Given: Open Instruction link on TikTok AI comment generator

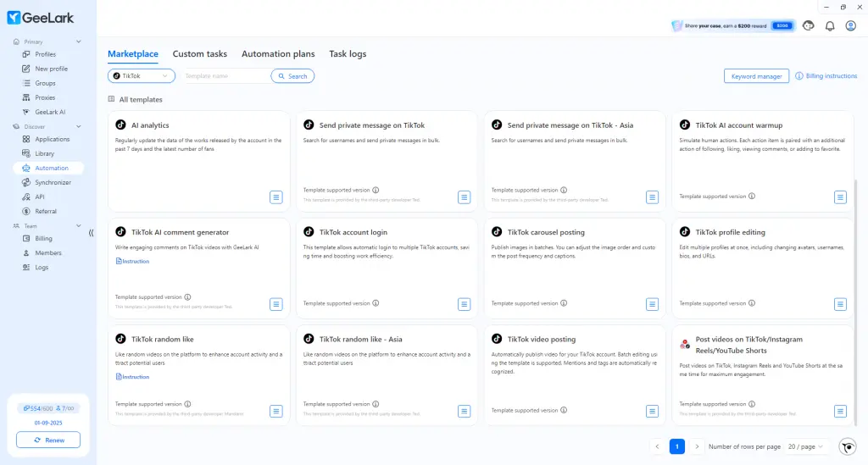Looking at the screenshot, I should coord(132,261).
